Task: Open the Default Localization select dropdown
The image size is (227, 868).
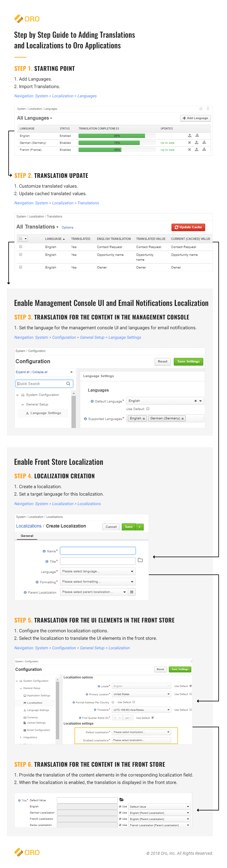Action: pyautogui.click(x=142, y=732)
